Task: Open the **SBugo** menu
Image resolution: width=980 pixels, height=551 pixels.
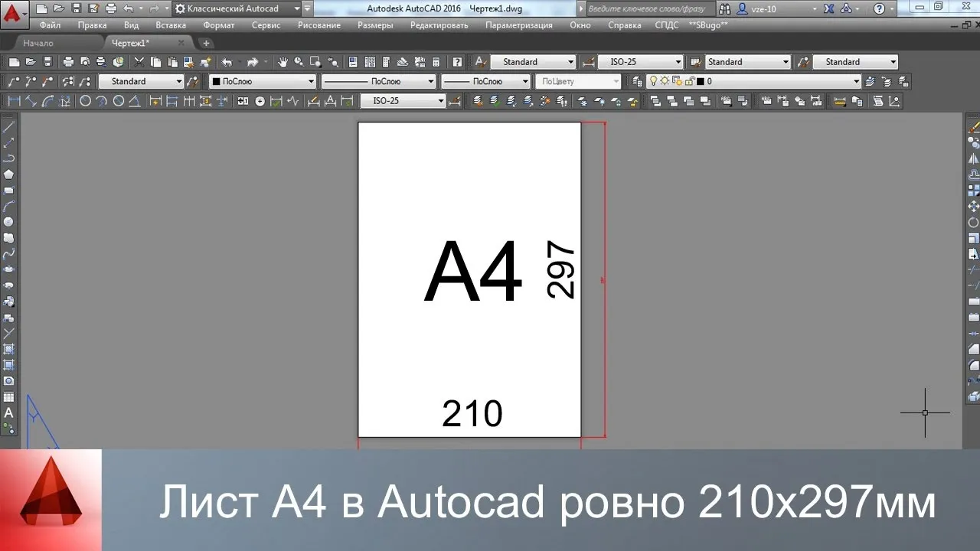Action: coord(708,25)
